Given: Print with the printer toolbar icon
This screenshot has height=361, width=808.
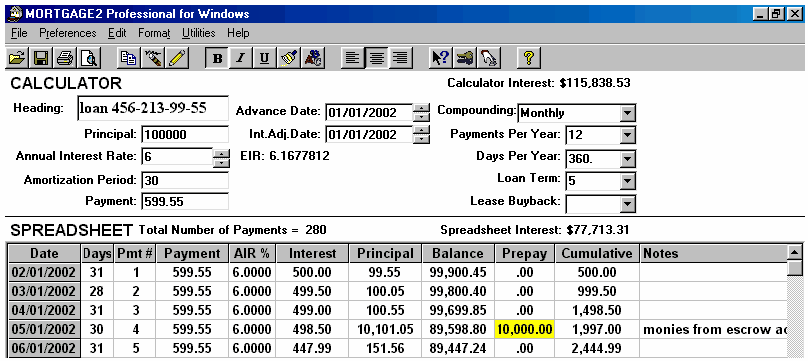Looking at the screenshot, I should click(x=66, y=59).
